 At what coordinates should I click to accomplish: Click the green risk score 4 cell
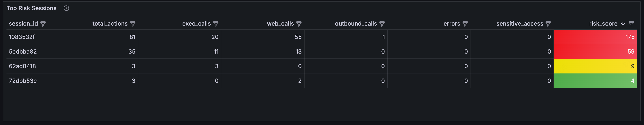pyautogui.click(x=595, y=81)
